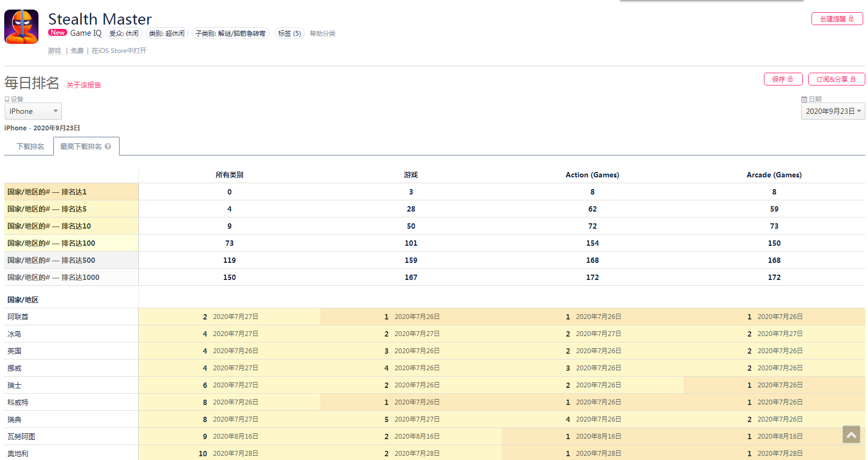Click the 冰岛 country link

pyautogui.click(x=14, y=334)
